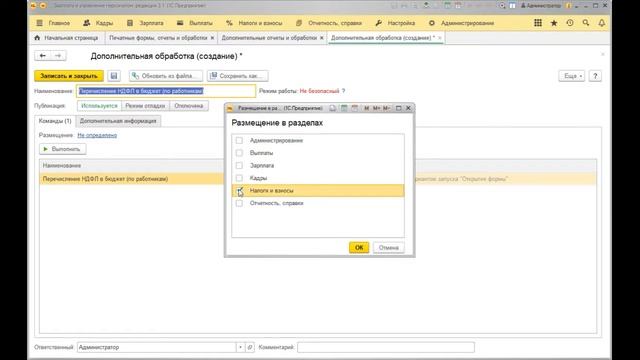Click the home icon on the start page tab
Image resolution: width=640 pixels, height=360 pixels.
tap(37, 38)
